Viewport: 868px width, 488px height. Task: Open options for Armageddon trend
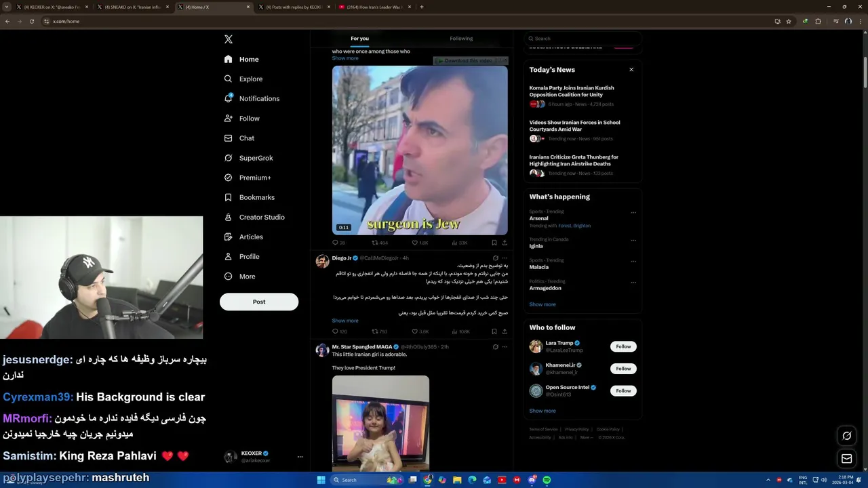tap(633, 282)
